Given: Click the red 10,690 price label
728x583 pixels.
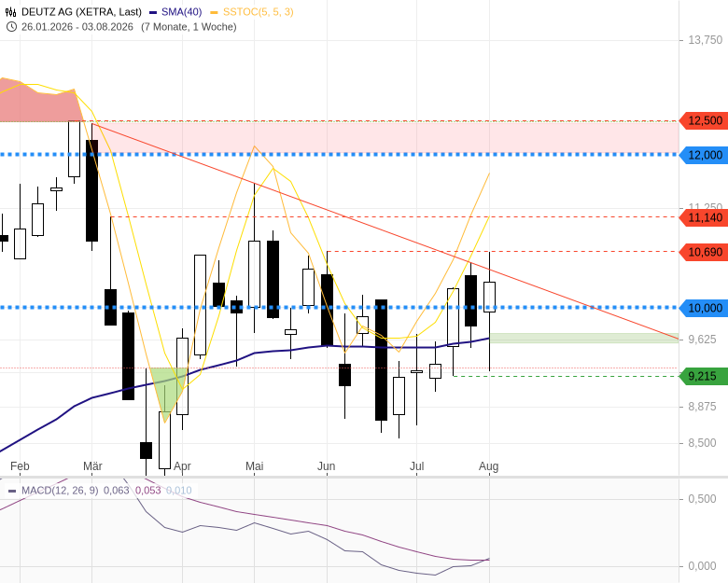Looking at the screenshot, I should (x=703, y=252).
